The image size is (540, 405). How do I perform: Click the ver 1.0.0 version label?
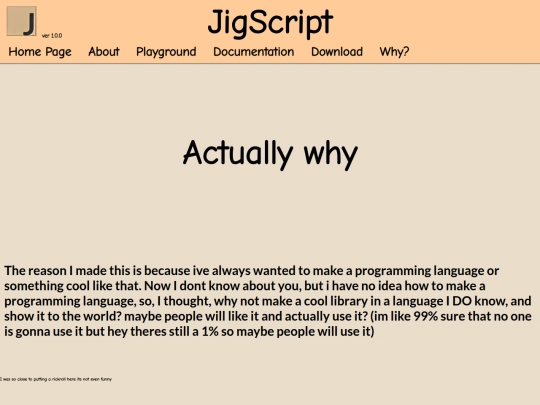[52, 35]
